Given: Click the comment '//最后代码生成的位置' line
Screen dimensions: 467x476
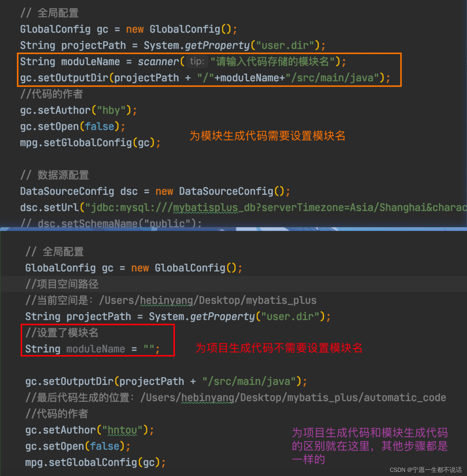Looking at the screenshot, I should [236, 397].
